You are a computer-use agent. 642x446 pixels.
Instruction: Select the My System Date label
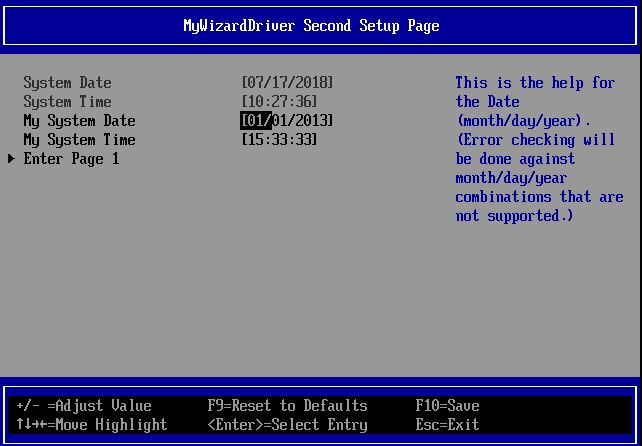pyautogui.click(x=79, y=121)
